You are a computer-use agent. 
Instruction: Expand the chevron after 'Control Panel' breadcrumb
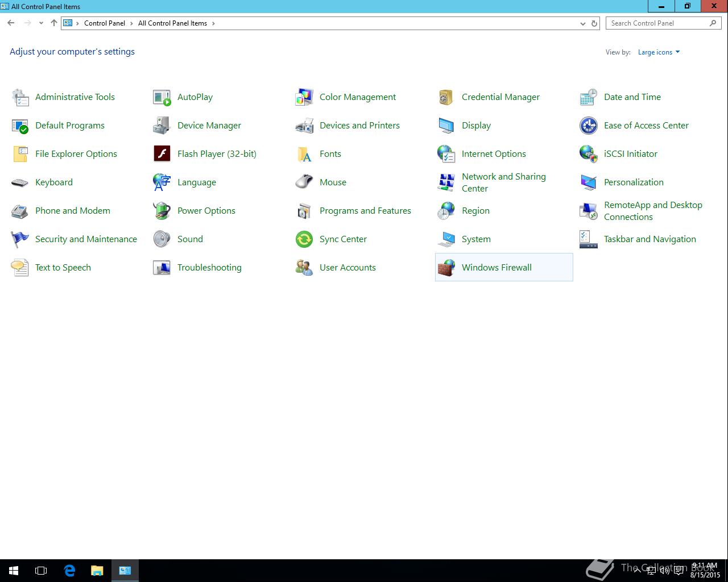(x=131, y=23)
